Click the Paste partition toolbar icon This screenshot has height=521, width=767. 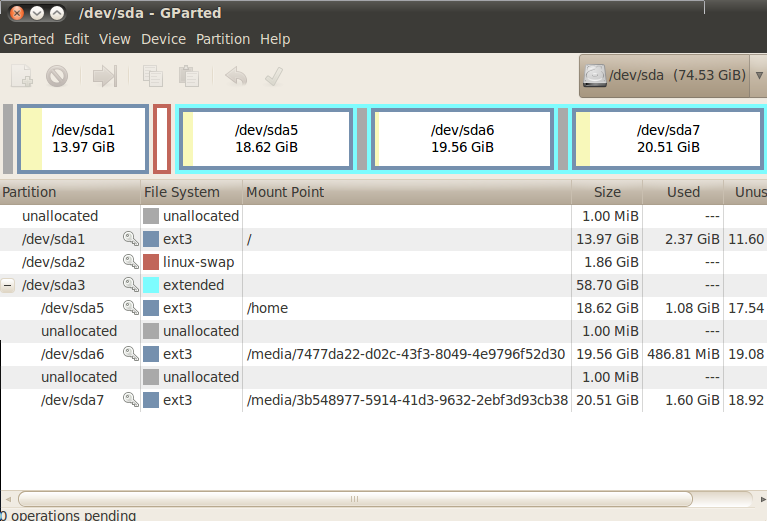click(189, 76)
